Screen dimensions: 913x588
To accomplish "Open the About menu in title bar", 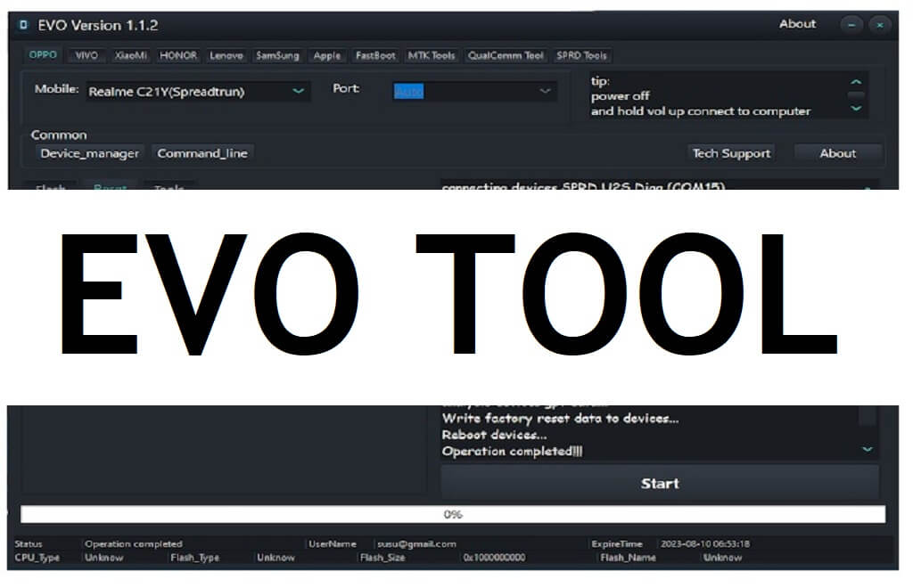I will [797, 24].
